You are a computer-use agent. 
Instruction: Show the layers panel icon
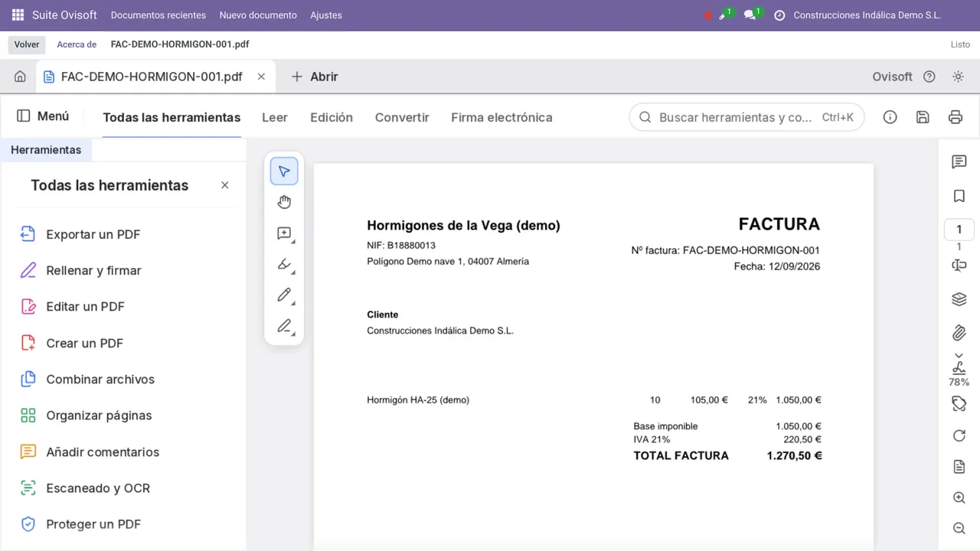[959, 298]
